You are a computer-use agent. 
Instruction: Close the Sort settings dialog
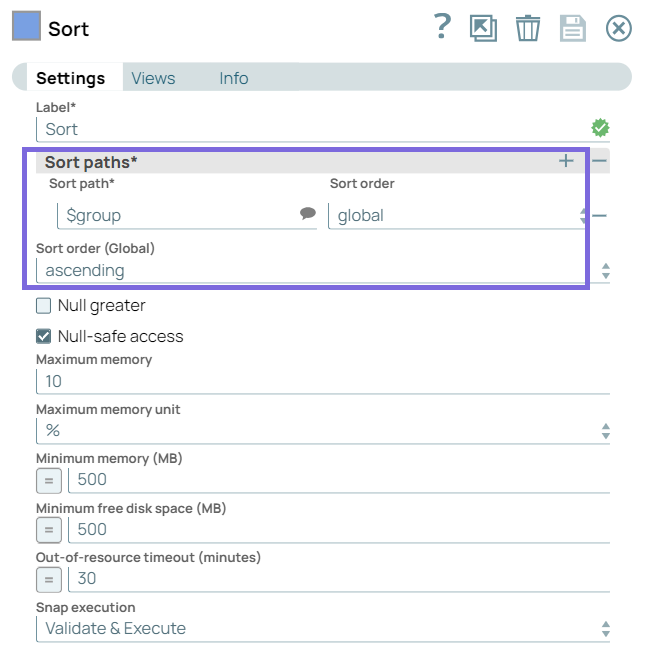pyautogui.click(x=619, y=28)
